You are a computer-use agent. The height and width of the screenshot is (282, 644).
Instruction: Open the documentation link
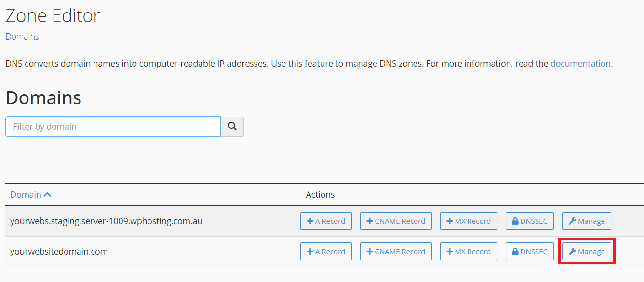click(x=580, y=63)
